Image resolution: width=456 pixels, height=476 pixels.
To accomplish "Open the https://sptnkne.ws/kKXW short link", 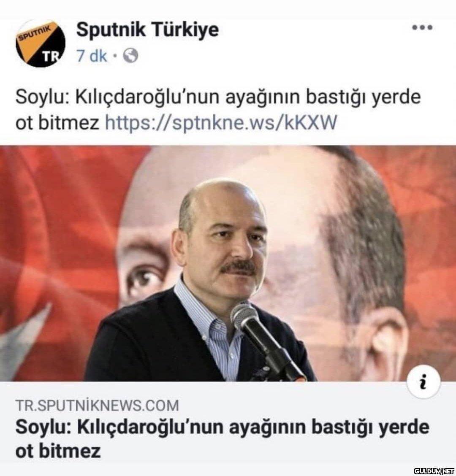I will coord(221,123).
